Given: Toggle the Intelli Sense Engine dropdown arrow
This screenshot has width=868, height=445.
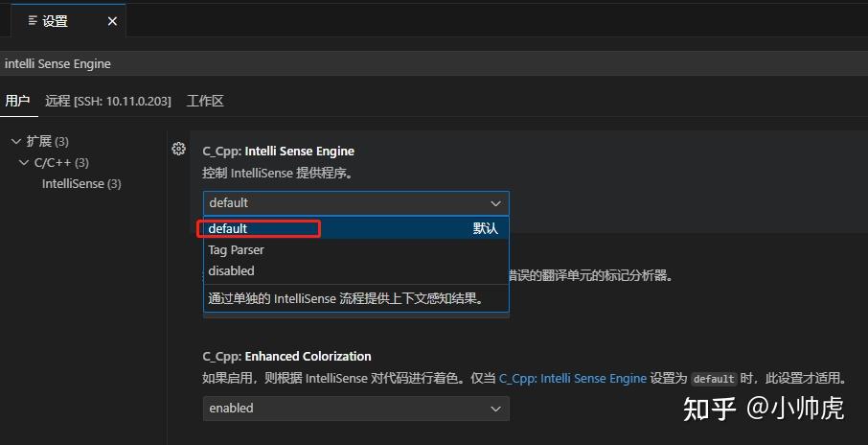Looking at the screenshot, I should (495, 203).
